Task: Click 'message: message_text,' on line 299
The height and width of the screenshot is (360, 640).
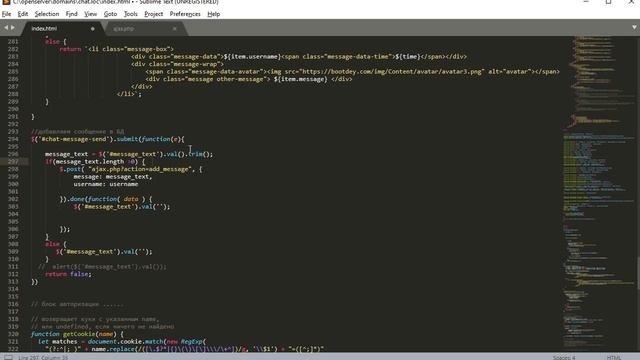Action: [x=113, y=177]
